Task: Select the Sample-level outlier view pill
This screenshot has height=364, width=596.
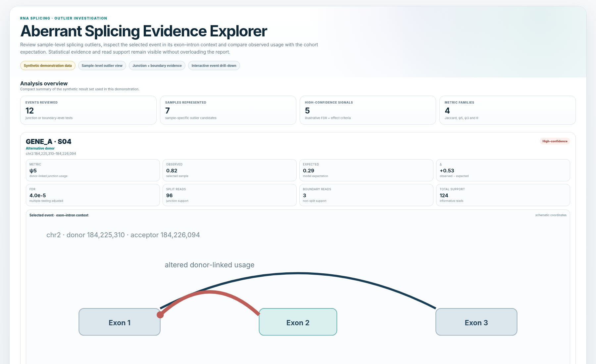Action: [x=102, y=66]
